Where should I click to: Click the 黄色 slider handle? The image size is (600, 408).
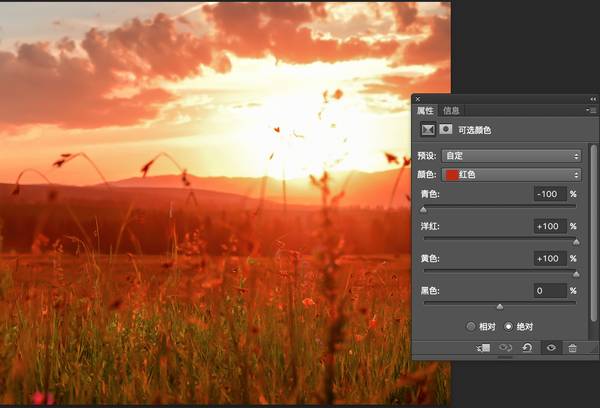click(x=576, y=274)
